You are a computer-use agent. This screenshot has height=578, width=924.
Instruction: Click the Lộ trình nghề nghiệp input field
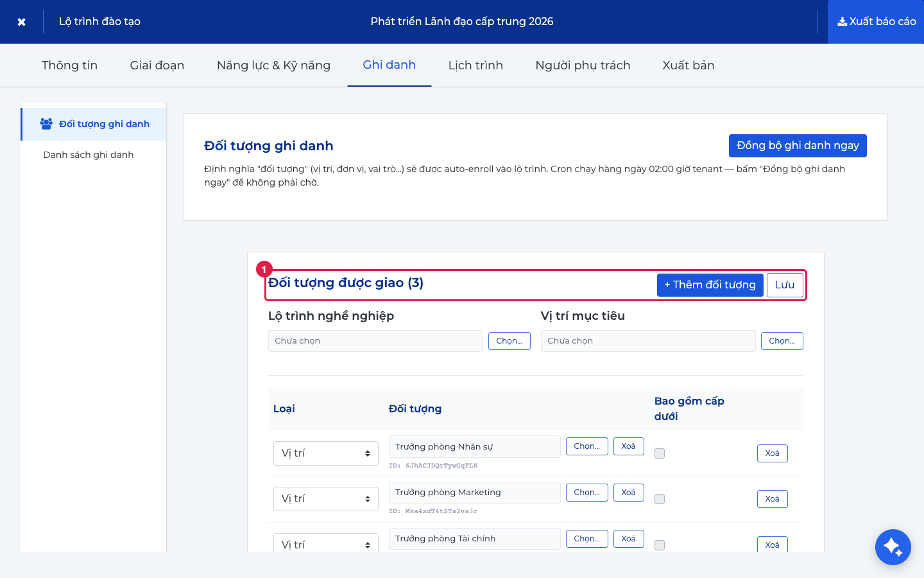coord(375,341)
